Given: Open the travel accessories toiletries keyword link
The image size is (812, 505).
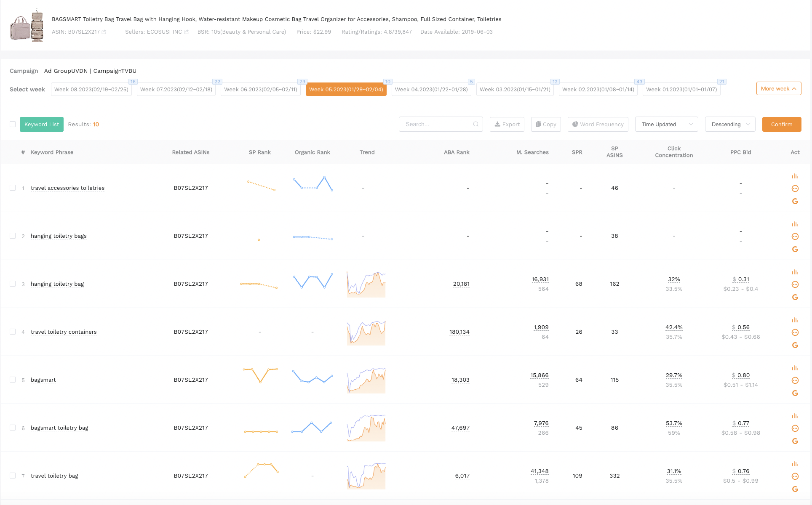Looking at the screenshot, I should pos(67,188).
